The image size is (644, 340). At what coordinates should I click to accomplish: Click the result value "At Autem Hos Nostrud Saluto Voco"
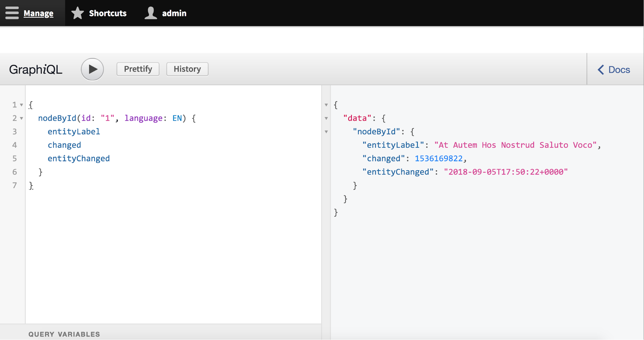515,145
